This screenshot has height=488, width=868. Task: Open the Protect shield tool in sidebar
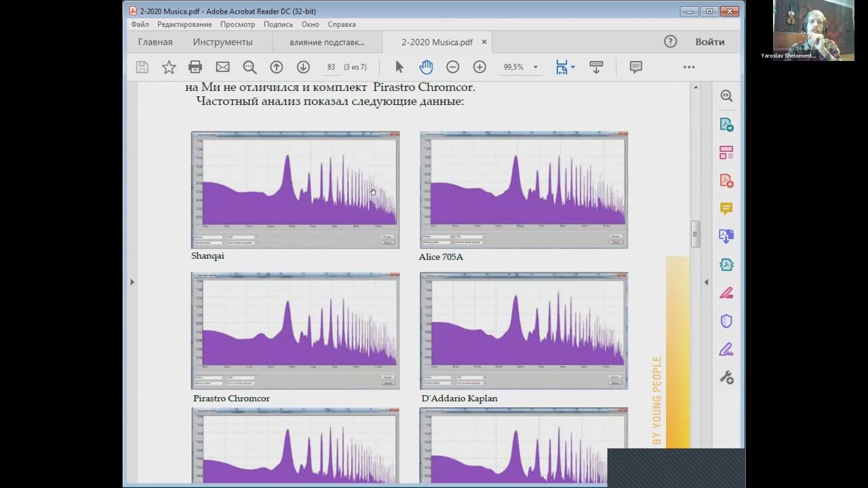coord(726,321)
